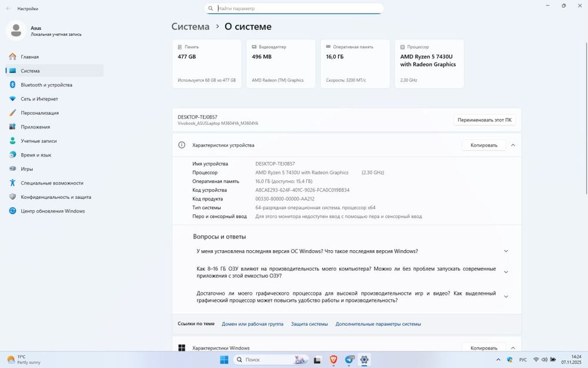Show hidden tray icons chevron
Image resolution: width=588 pixels, height=368 pixels.
pos(498,360)
